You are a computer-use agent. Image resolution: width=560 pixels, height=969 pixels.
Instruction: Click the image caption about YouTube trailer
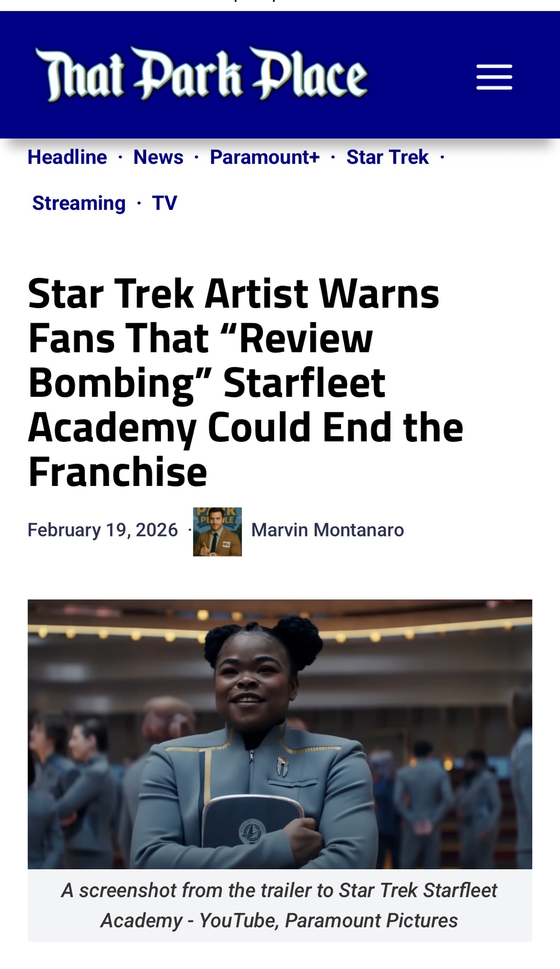click(280, 905)
